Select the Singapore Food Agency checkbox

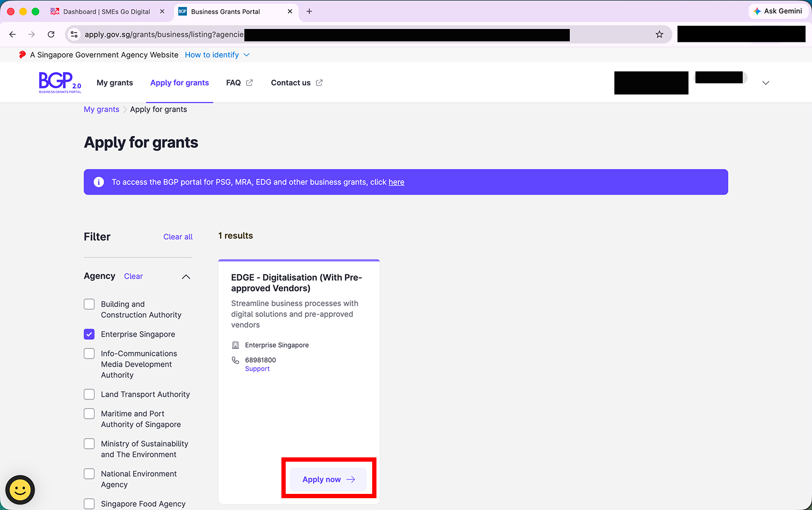[89, 504]
